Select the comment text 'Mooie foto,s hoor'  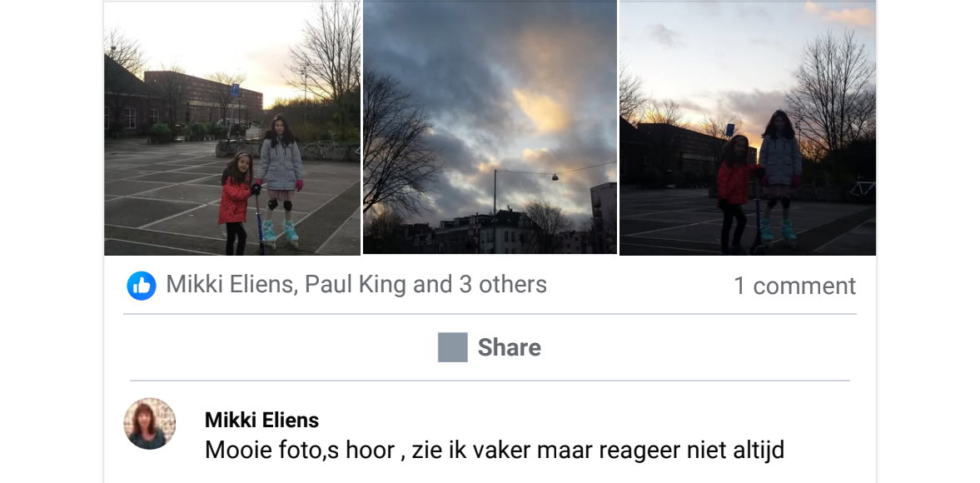pos(300,450)
